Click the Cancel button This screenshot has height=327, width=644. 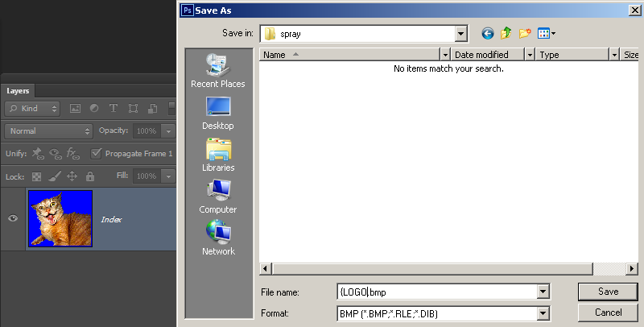(608, 313)
